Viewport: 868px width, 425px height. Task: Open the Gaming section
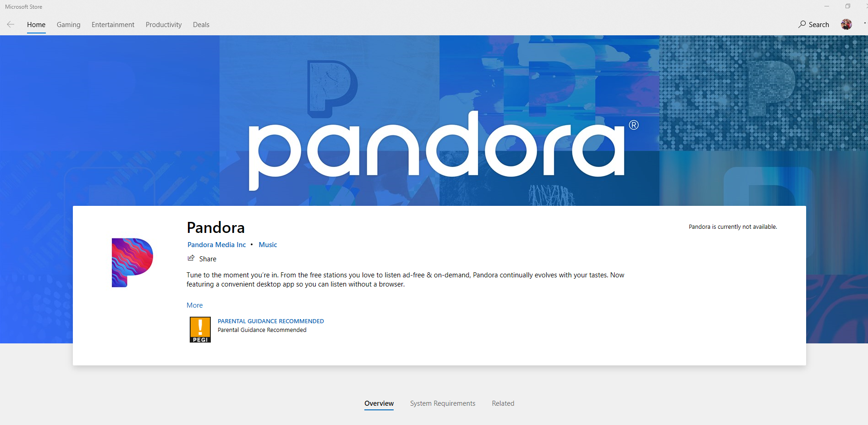68,25
